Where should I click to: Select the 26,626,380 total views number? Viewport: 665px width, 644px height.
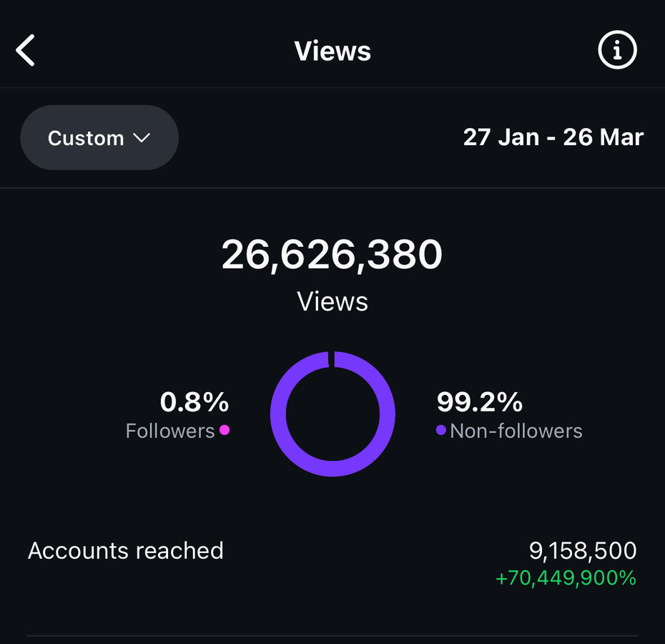click(332, 255)
